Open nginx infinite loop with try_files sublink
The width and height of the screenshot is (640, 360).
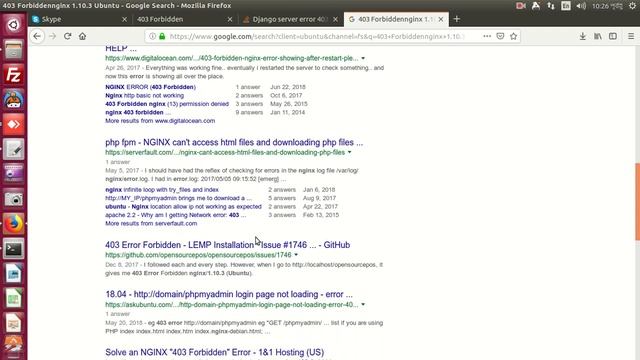point(162,190)
